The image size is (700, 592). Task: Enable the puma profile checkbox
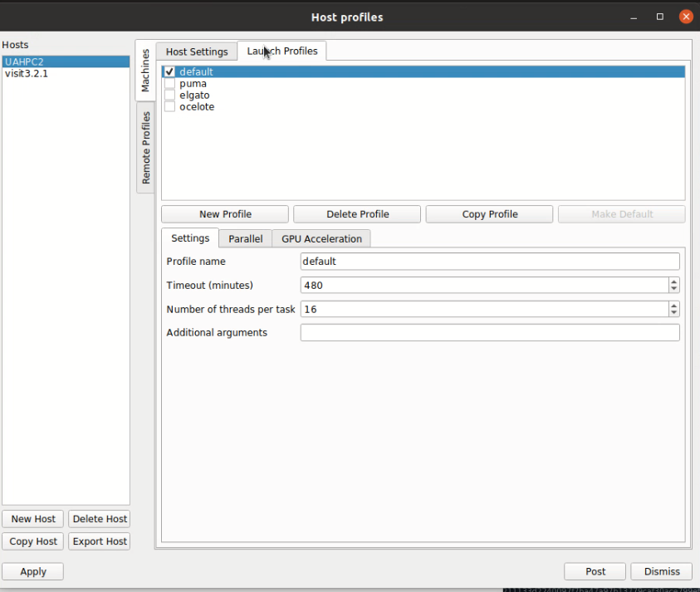coord(169,84)
